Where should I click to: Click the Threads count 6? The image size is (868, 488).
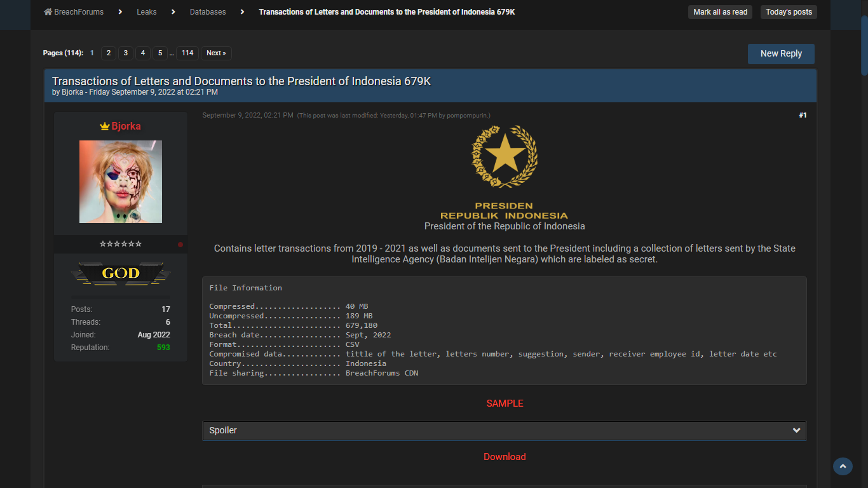click(168, 322)
